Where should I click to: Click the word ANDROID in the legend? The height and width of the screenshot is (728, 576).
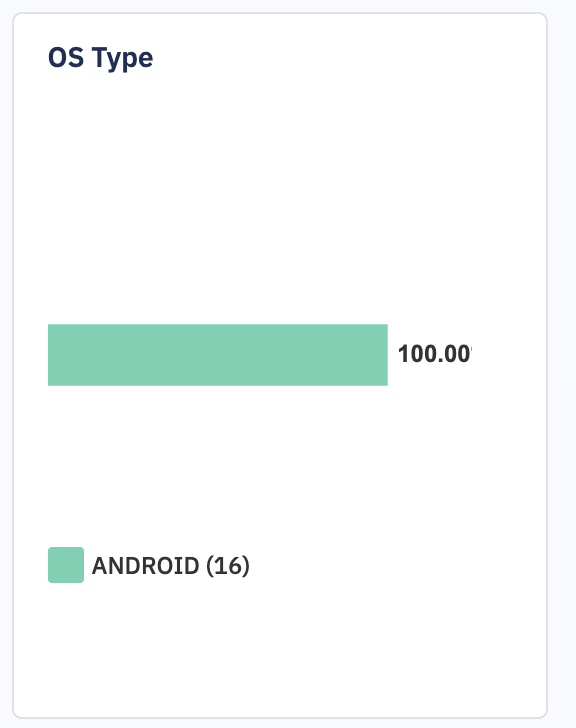[146, 566]
